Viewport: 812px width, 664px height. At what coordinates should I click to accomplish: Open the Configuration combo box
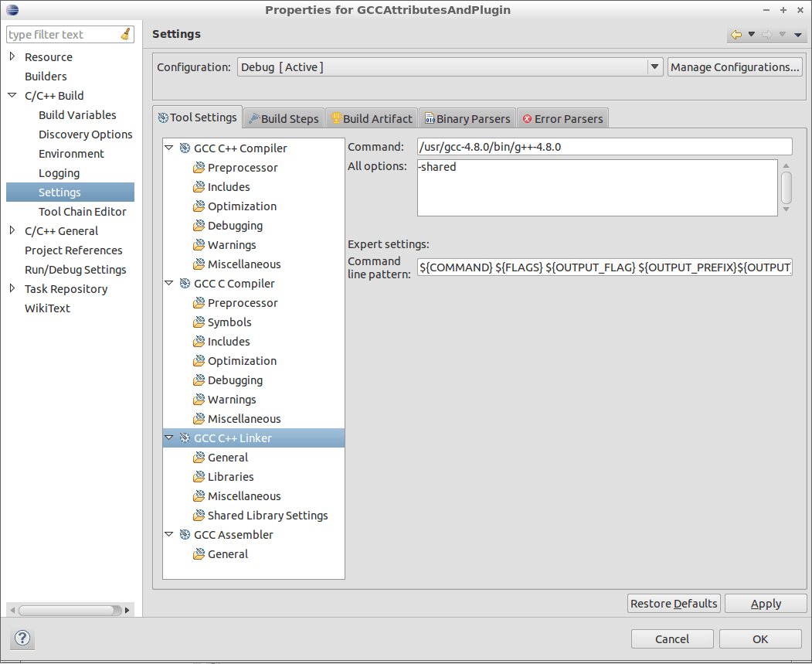tap(450, 66)
